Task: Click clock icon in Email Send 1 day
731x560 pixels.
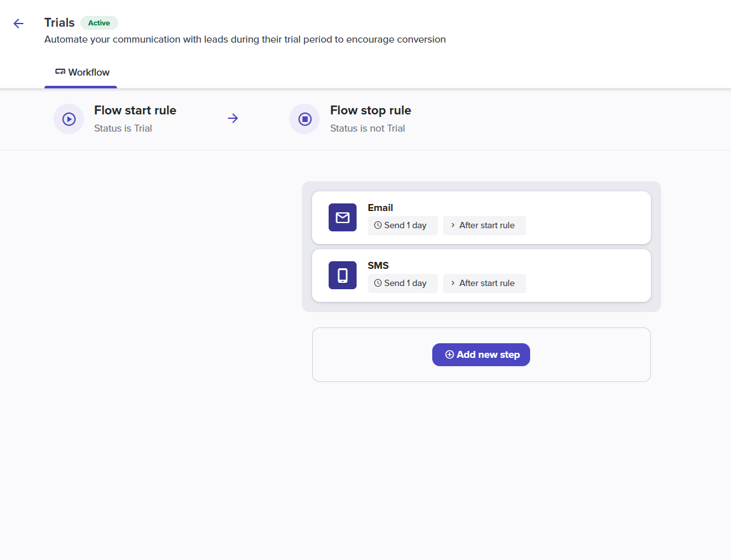Action: 378,225
